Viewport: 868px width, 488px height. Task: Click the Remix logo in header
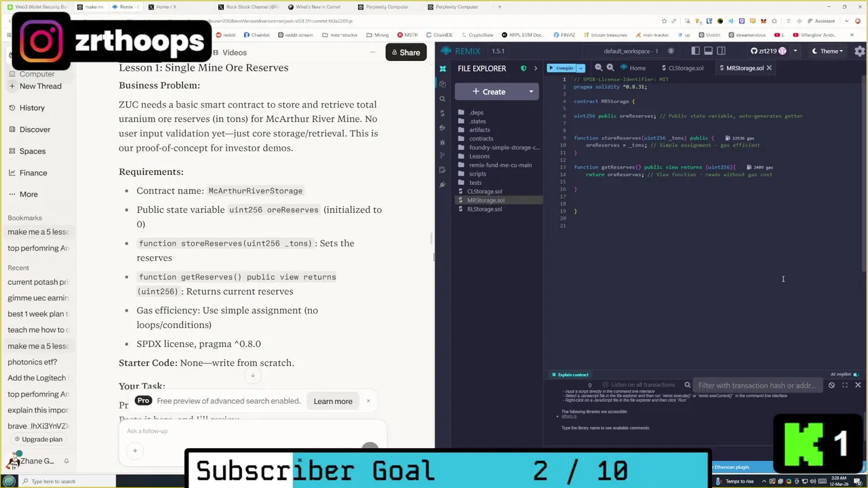click(446, 51)
